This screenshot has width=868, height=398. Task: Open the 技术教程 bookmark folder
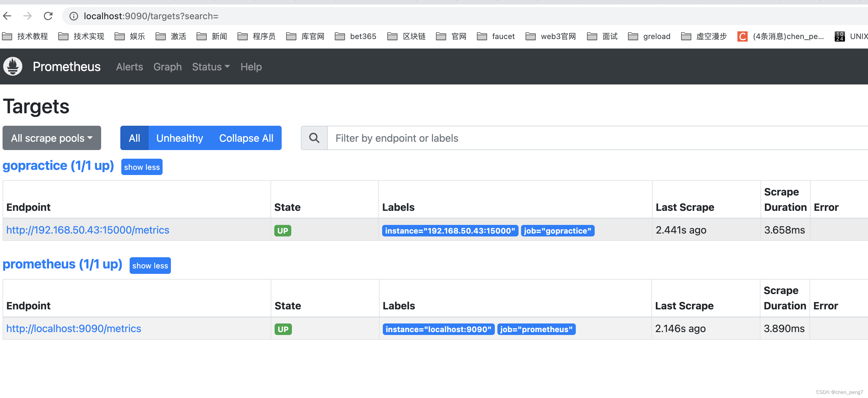[x=25, y=36]
